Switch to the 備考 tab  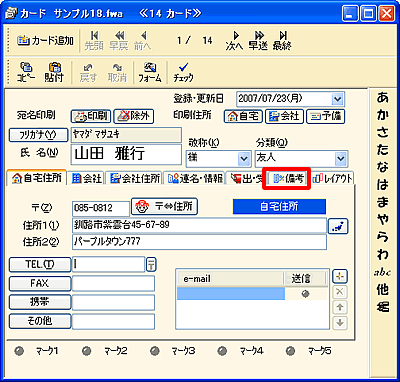[x=288, y=179]
